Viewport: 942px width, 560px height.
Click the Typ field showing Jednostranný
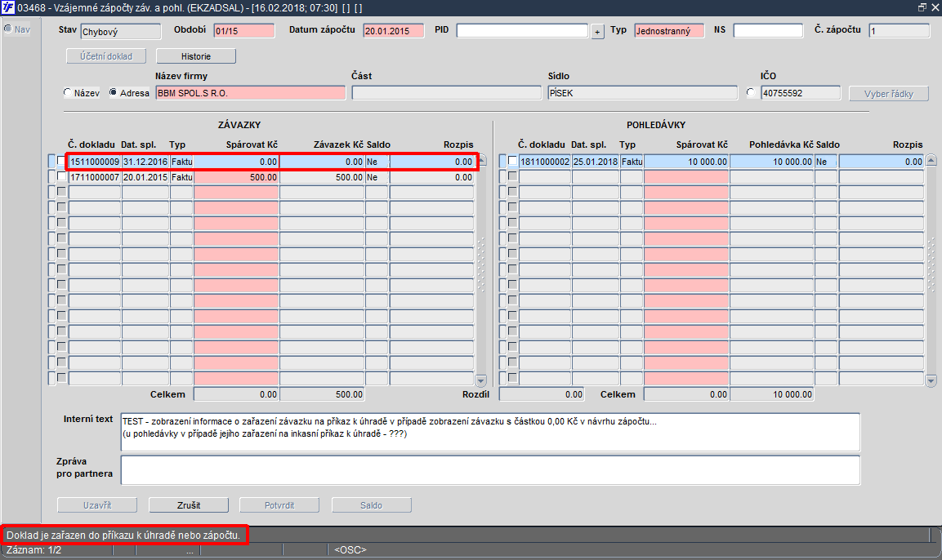pos(668,30)
